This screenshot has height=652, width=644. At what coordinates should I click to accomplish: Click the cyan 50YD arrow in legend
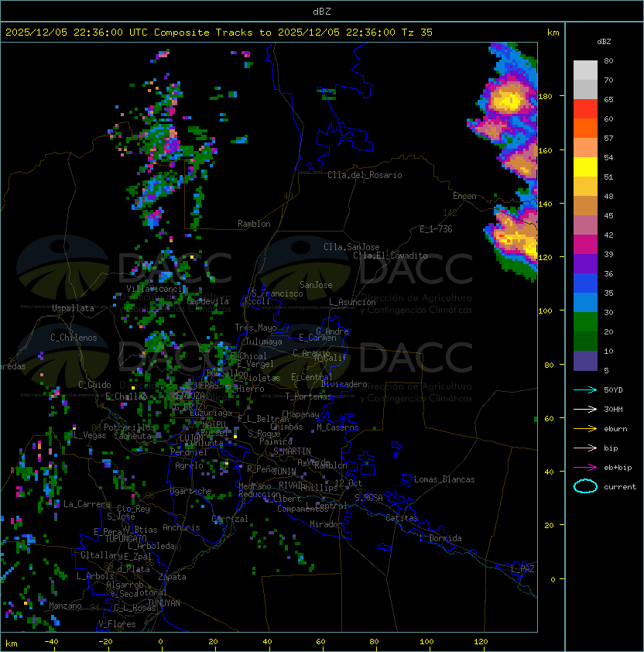pos(585,390)
